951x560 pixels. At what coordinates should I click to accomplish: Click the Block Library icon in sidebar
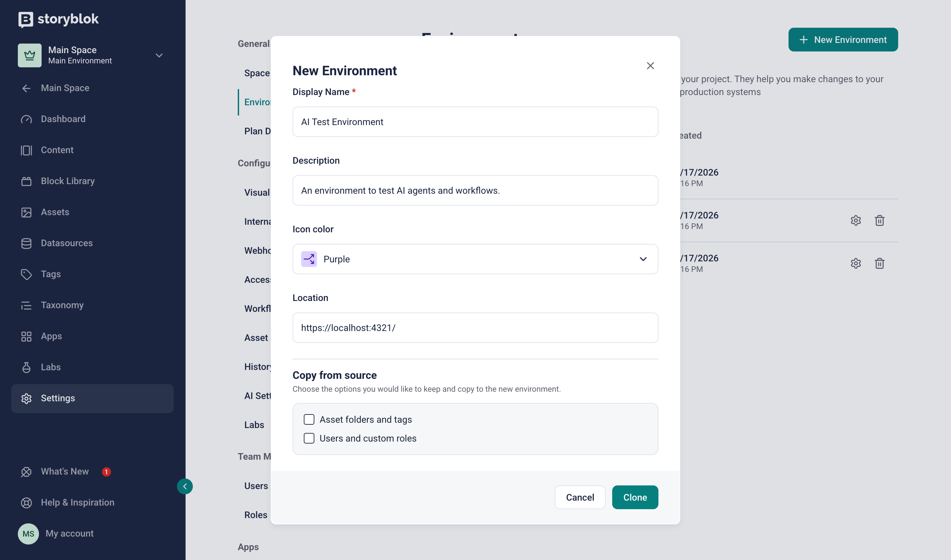pos(26,181)
